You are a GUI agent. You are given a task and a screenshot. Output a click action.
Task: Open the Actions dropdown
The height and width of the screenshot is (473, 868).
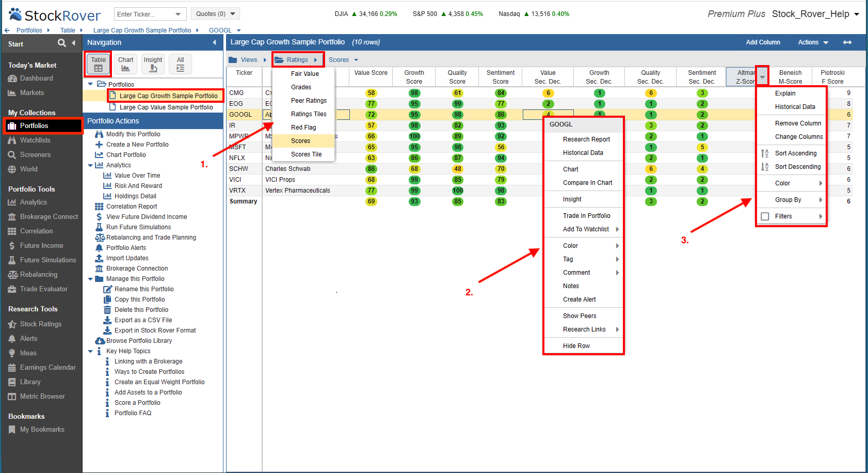pos(813,42)
